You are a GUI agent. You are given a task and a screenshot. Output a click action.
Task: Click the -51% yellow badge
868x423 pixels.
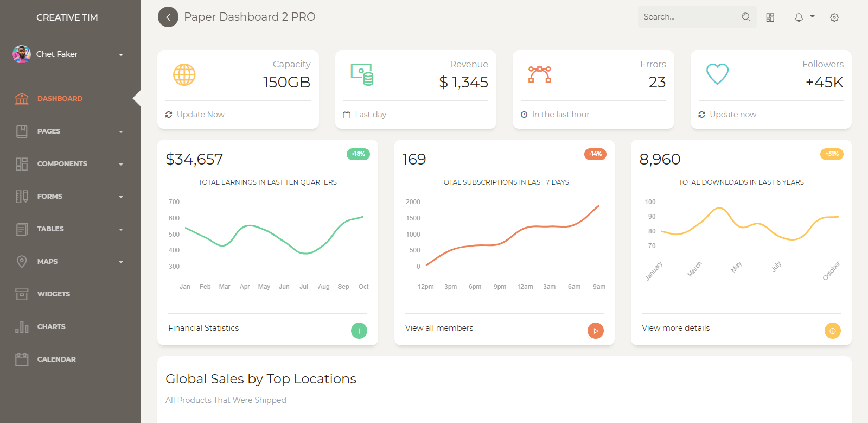[x=832, y=154]
